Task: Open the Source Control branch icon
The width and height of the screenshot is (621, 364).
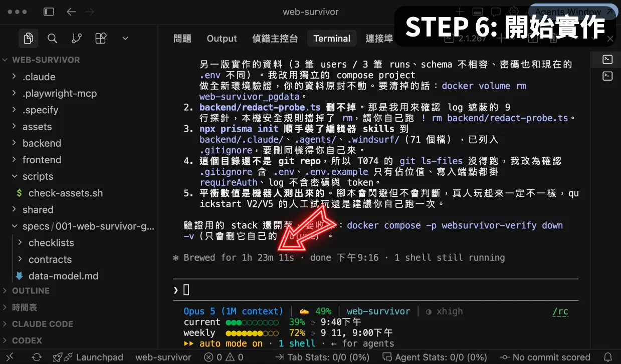Action: coord(77,38)
